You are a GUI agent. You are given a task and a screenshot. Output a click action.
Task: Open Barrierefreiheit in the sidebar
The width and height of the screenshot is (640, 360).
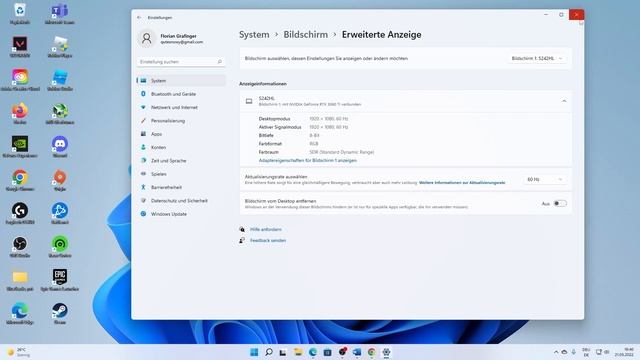pos(181,187)
